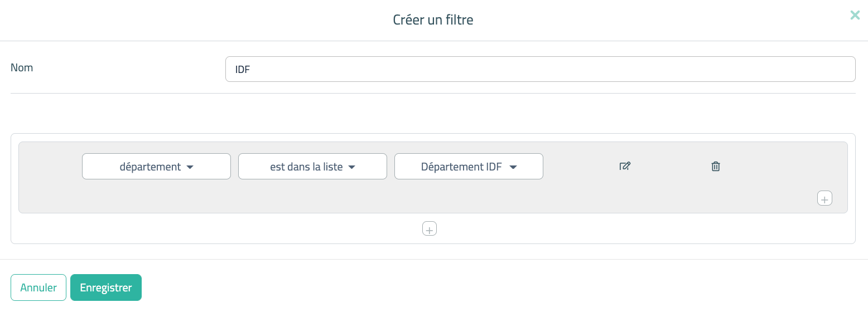Delete the condition with the trash icon

716,166
